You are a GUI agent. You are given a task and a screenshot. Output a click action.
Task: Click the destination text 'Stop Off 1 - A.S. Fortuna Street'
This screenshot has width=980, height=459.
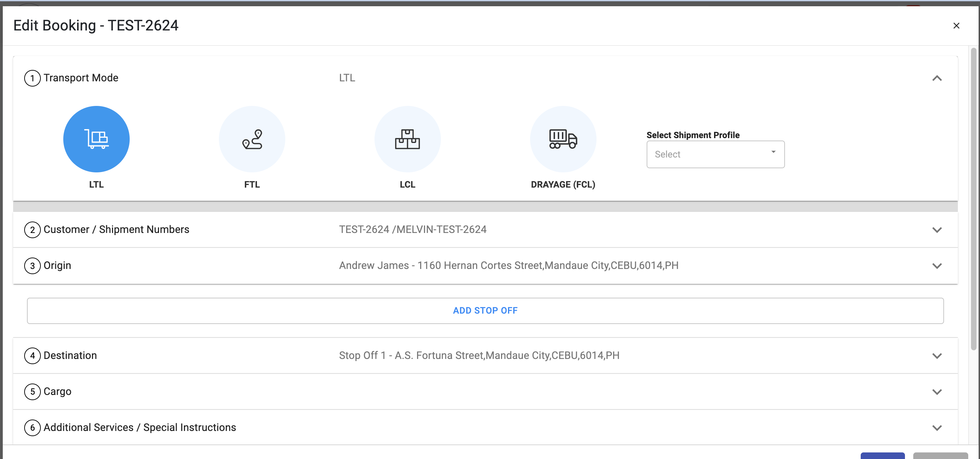click(x=479, y=355)
